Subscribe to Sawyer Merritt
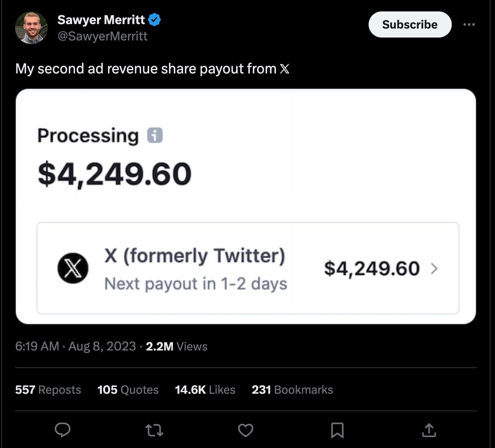 tap(410, 24)
